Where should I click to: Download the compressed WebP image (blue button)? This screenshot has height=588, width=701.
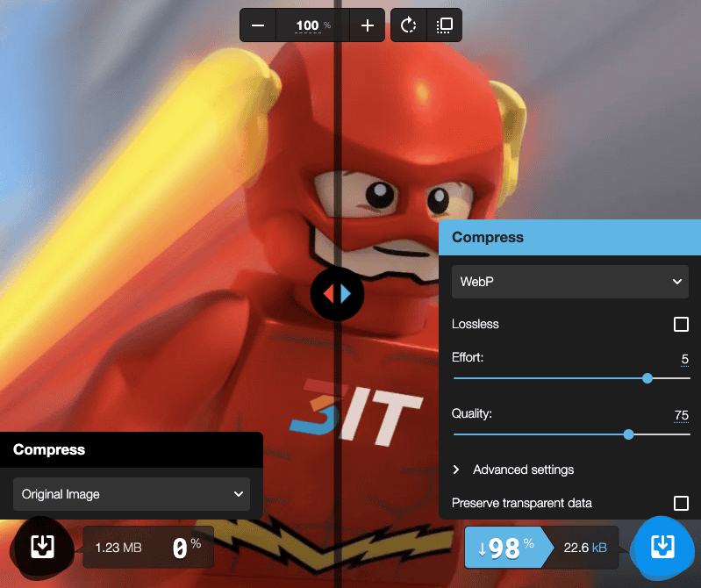662,547
